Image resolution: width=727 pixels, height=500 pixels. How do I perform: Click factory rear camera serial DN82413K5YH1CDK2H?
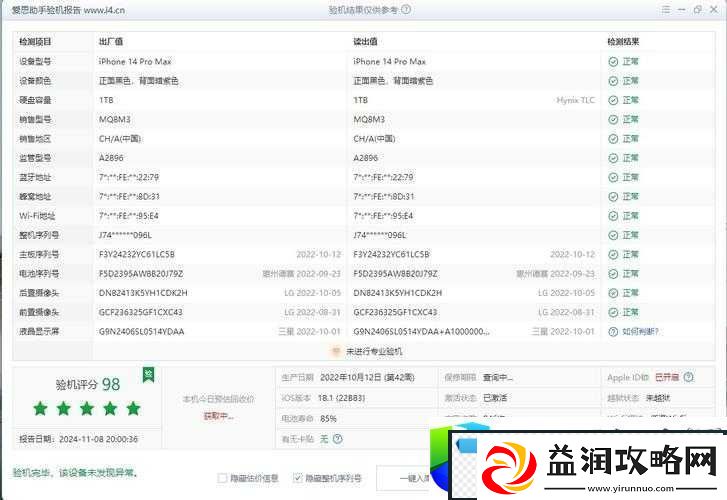pos(143,293)
